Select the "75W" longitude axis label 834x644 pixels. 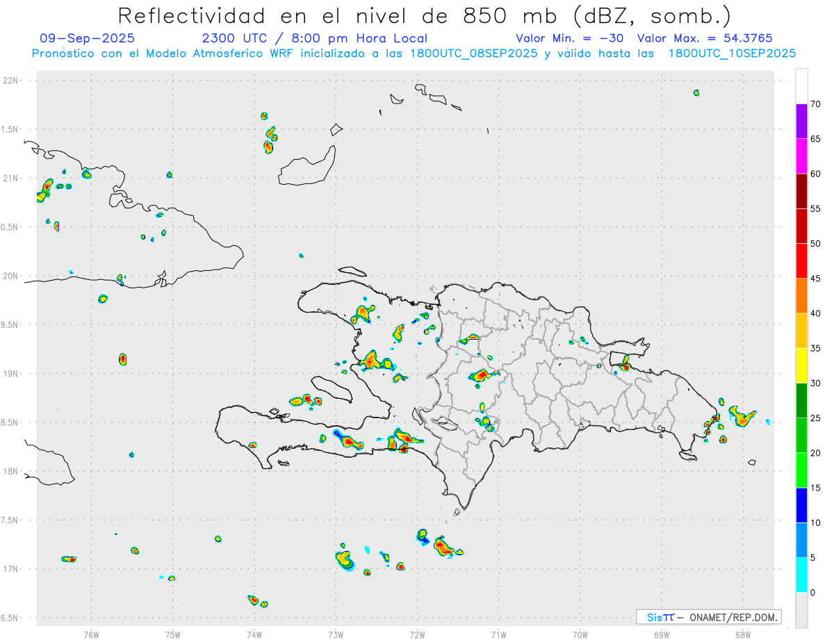click(x=173, y=634)
